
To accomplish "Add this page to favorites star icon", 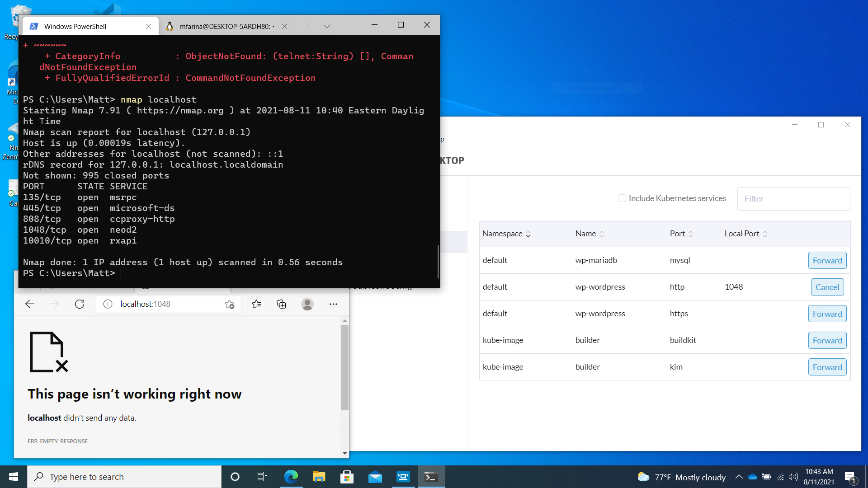I will pyautogui.click(x=229, y=305).
